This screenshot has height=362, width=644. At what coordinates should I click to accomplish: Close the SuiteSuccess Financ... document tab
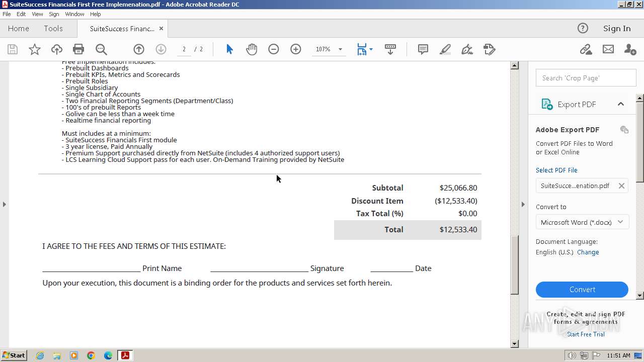pyautogui.click(x=162, y=29)
